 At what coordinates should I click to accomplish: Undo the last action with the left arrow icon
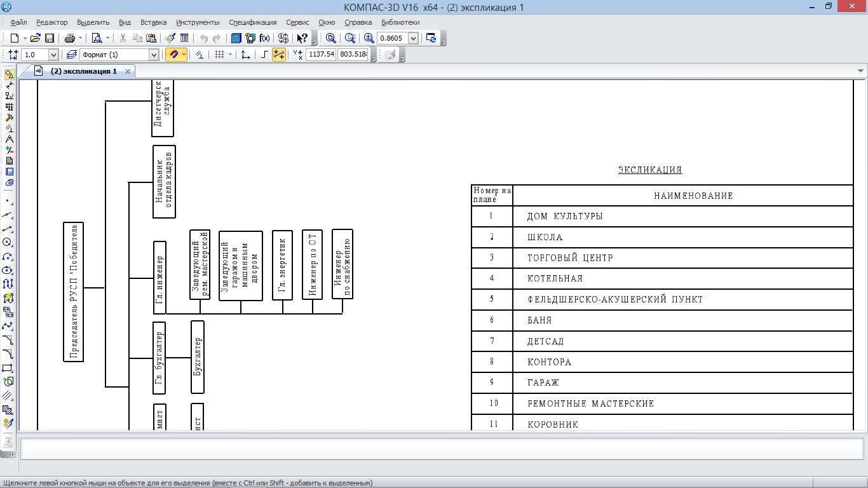pyautogui.click(x=203, y=38)
